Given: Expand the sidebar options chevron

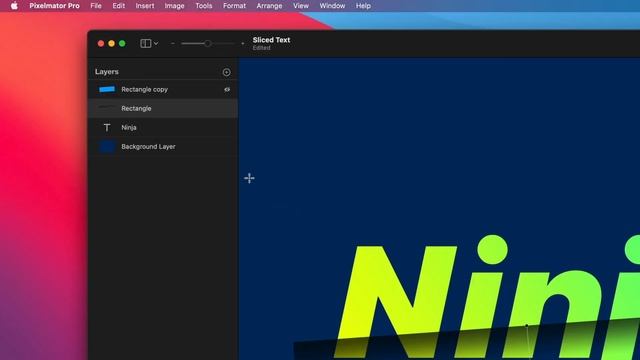Looking at the screenshot, I should click(156, 43).
